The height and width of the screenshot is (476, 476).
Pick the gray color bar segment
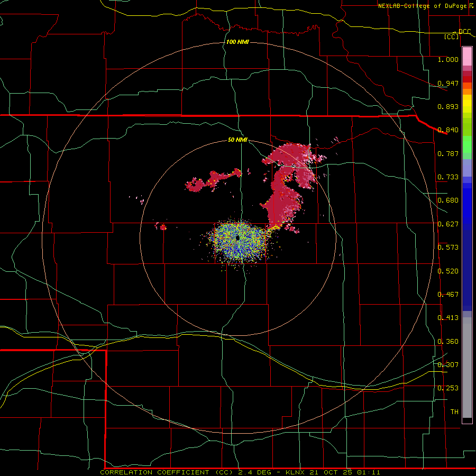[467, 368]
